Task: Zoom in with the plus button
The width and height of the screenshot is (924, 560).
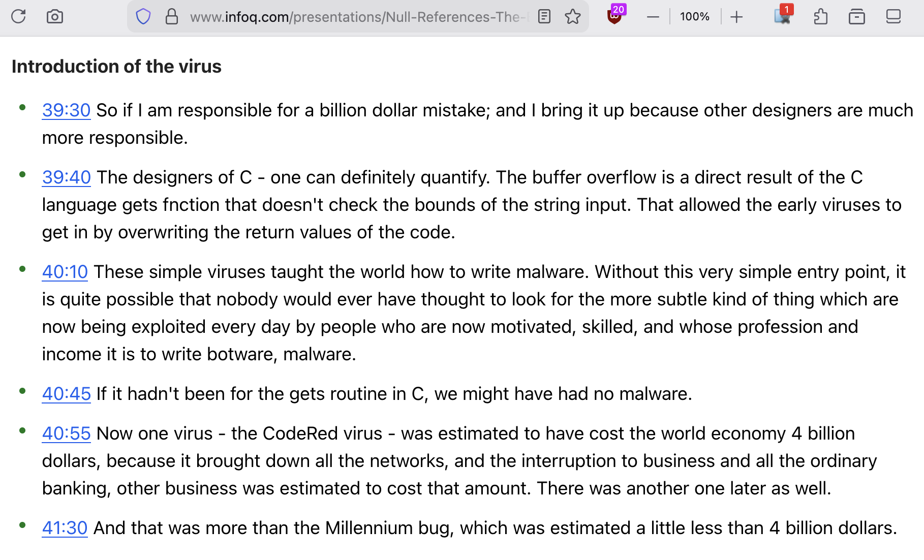Action: click(736, 17)
